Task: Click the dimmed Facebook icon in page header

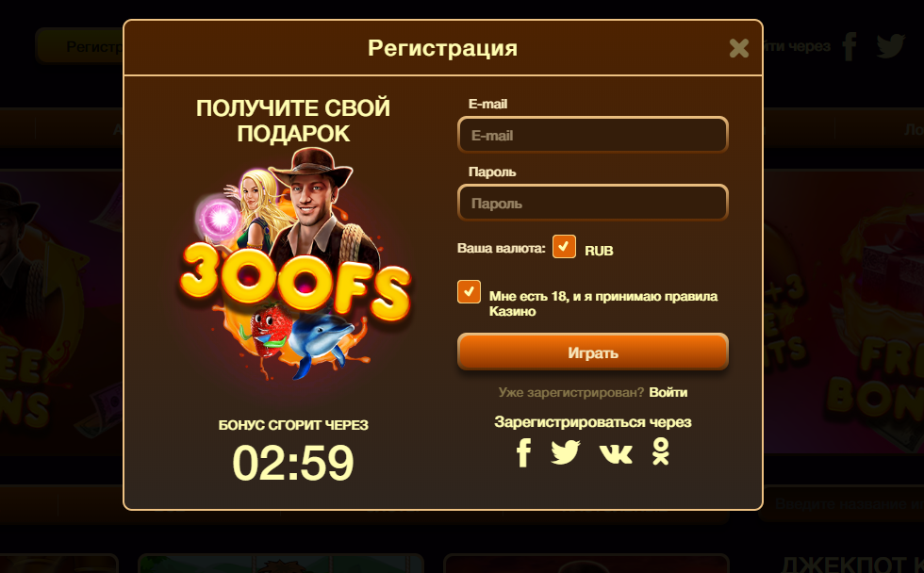Action: coord(850,46)
